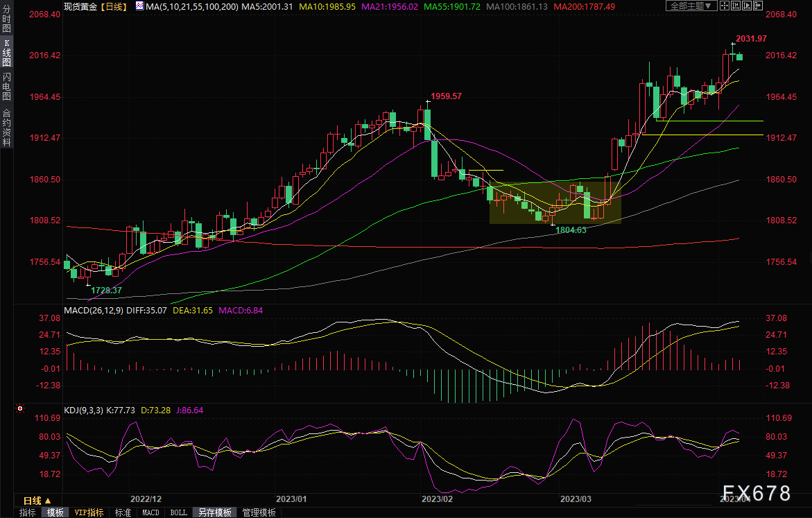Click the 管理模板 button
The width and height of the screenshot is (812, 518).
259,512
